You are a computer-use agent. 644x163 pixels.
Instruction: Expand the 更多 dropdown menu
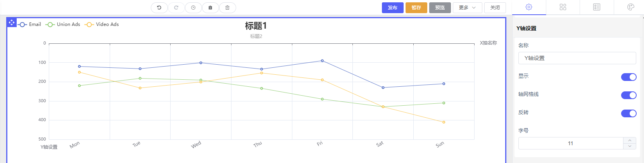[467, 8]
